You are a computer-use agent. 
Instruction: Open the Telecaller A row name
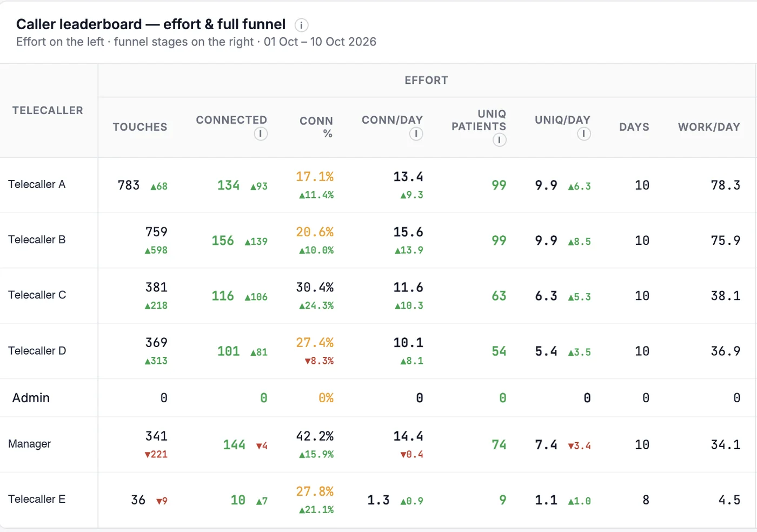(37, 184)
